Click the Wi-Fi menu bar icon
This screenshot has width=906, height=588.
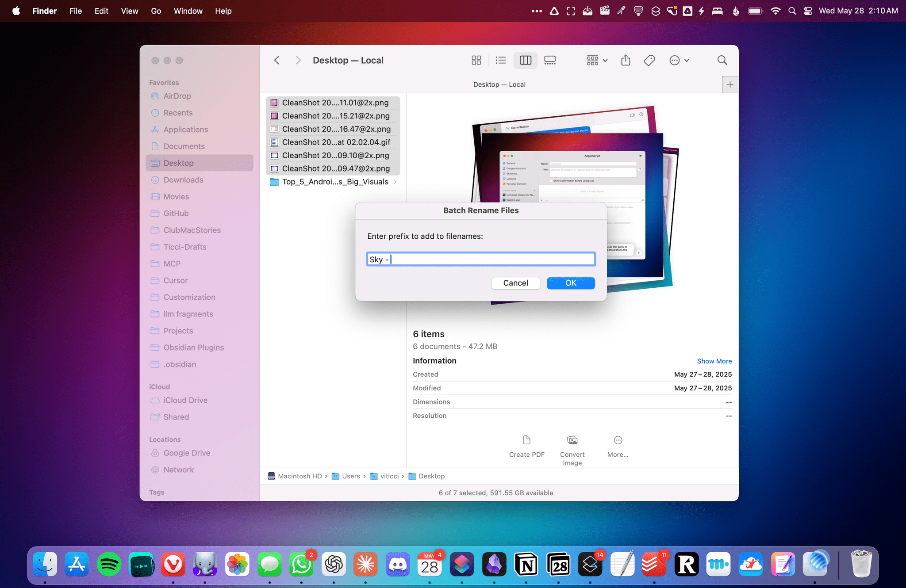(x=775, y=11)
